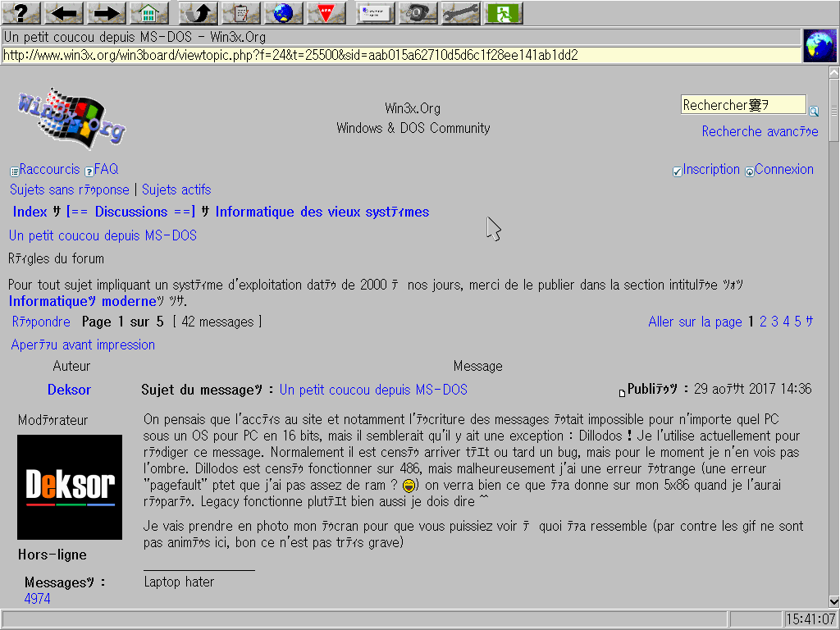Open the [== Discussions ==] breadcrumb link

pos(130,212)
